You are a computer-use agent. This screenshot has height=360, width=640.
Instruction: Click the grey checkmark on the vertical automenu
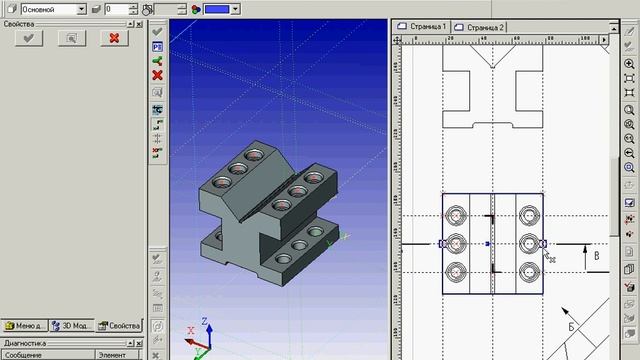coord(157,31)
